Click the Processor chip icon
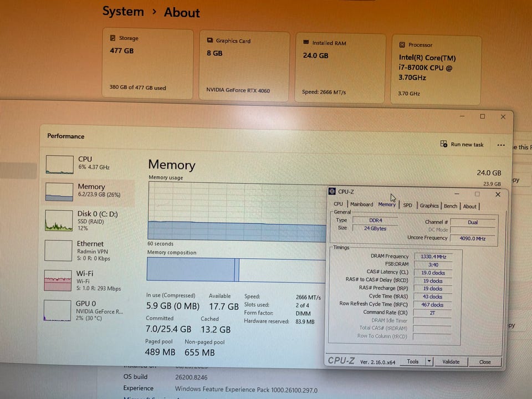This screenshot has width=532, height=399. pos(402,44)
